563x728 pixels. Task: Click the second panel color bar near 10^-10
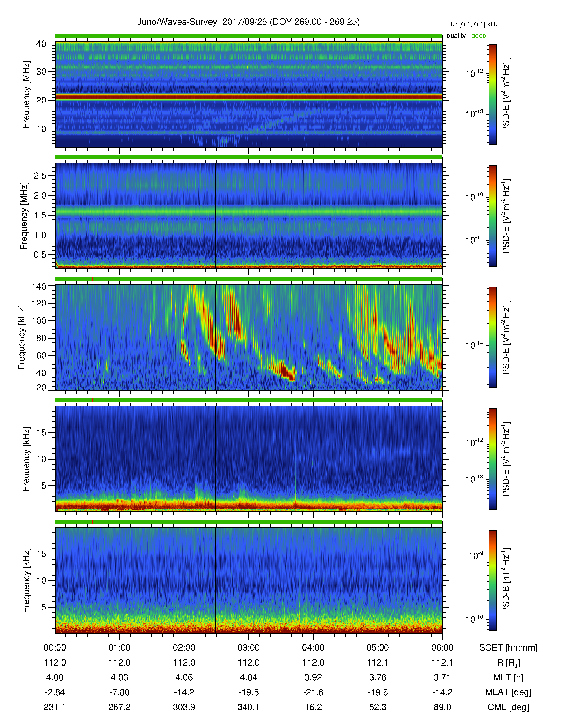[x=492, y=197]
